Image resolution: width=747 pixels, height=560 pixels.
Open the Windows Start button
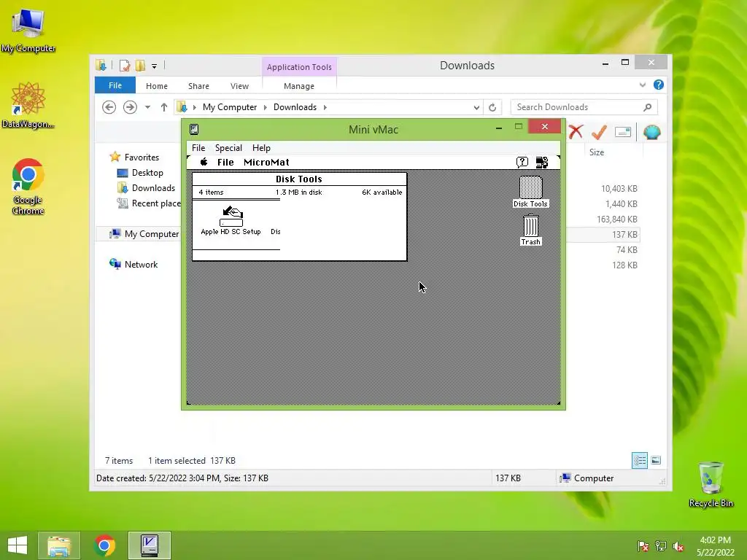click(18, 545)
